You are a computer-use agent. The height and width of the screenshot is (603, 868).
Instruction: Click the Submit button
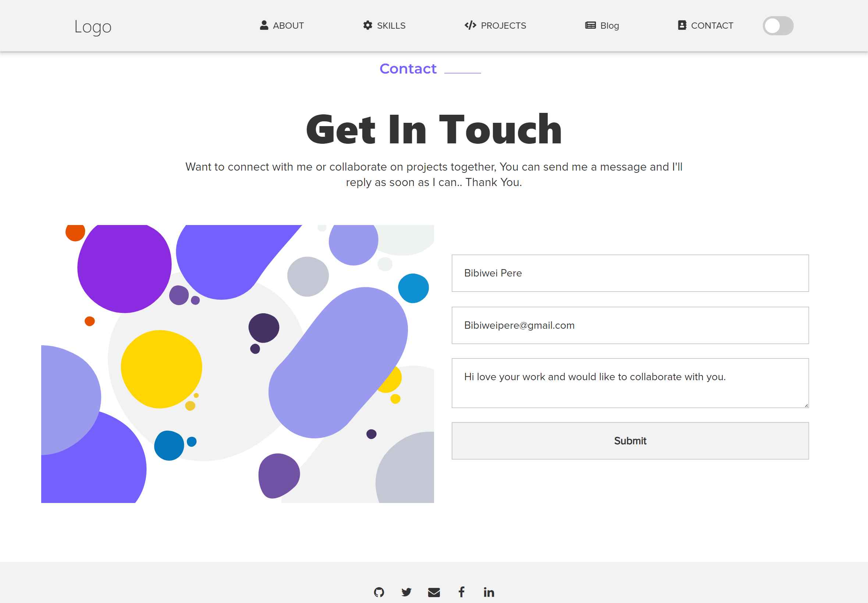[x=630, y=441]
